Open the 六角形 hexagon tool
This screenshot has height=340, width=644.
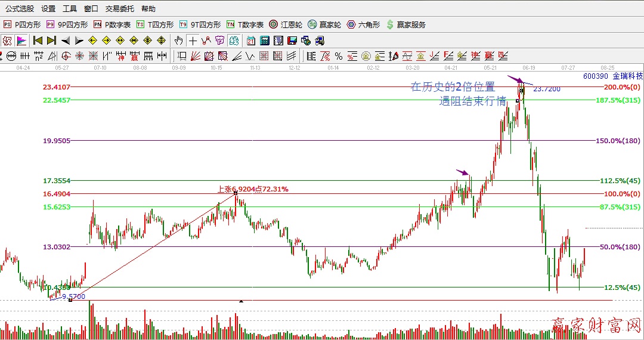click(x=364, y=25)
